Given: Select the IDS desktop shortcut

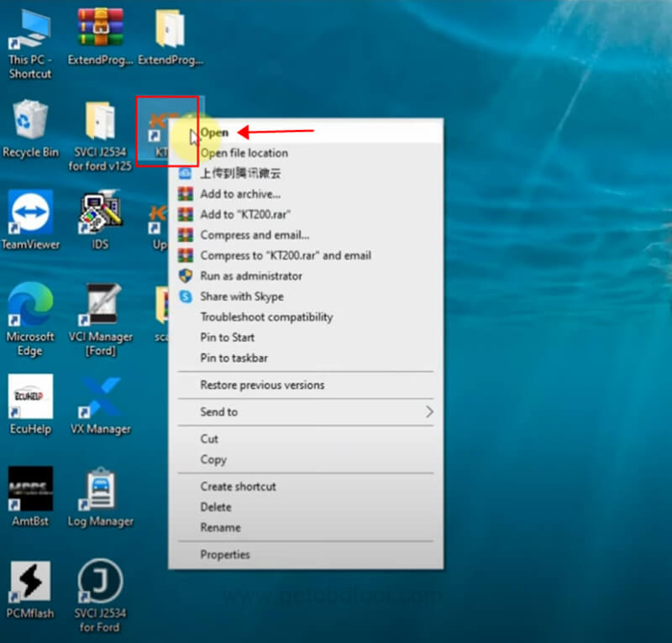Looking at the screenshot, I should 100,213.
